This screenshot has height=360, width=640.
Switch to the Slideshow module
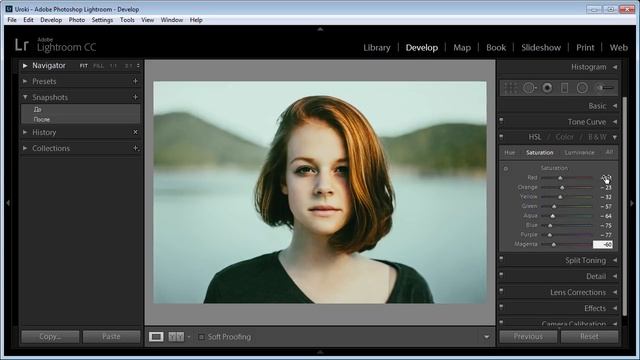(541, 47)
